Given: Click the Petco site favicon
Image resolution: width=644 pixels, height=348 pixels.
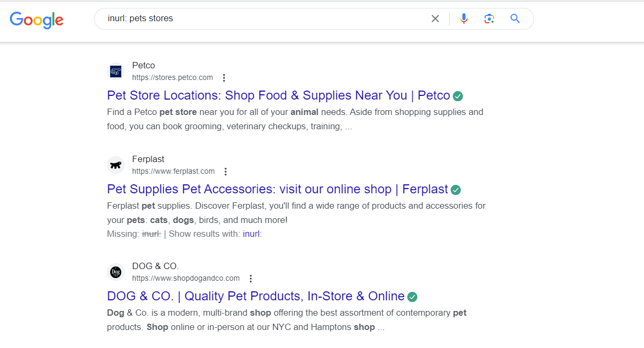Looking at the screenshot, I should [115, 72].
